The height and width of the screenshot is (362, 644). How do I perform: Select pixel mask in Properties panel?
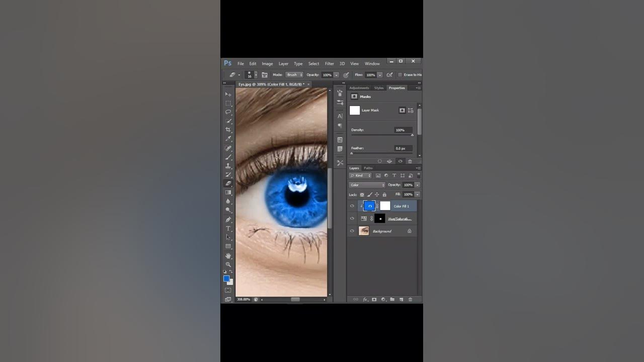(402, 110)
